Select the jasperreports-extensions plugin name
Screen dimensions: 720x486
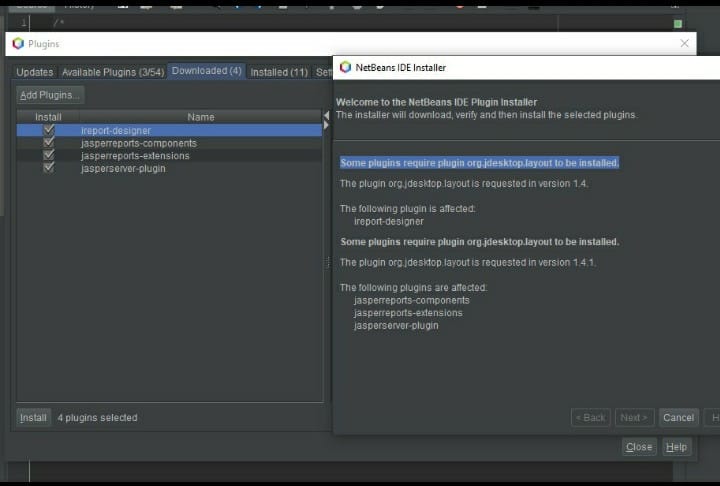pos(135,156)
